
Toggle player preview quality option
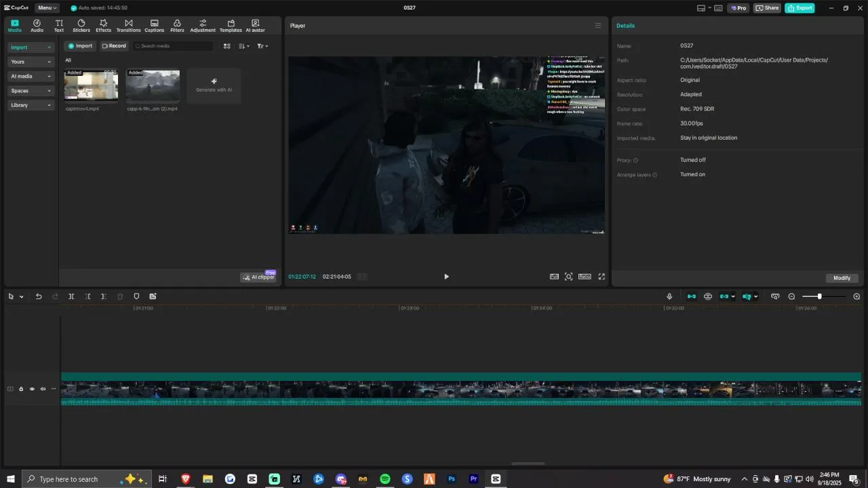point(554,277)
